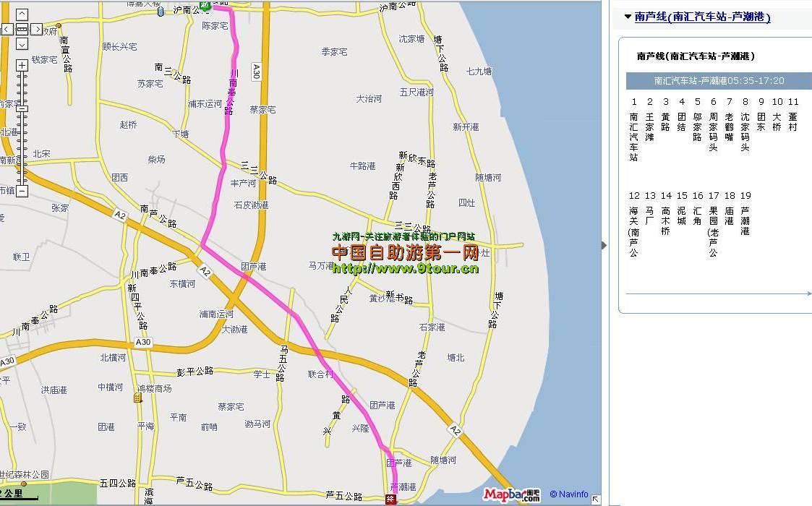Click the red end station marker
812x506 pixels.
pos(391,499)
